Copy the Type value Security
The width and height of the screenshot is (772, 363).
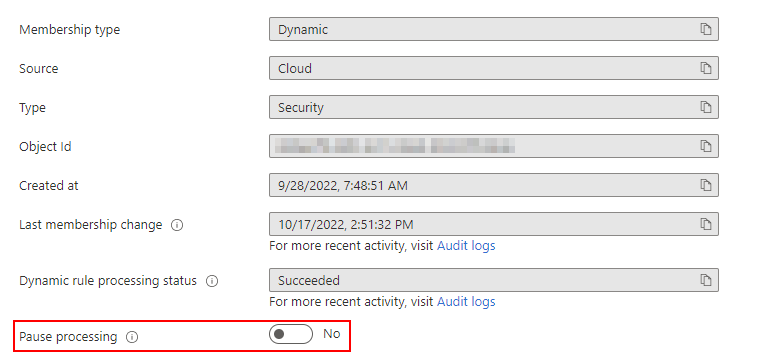click(706, 107)
